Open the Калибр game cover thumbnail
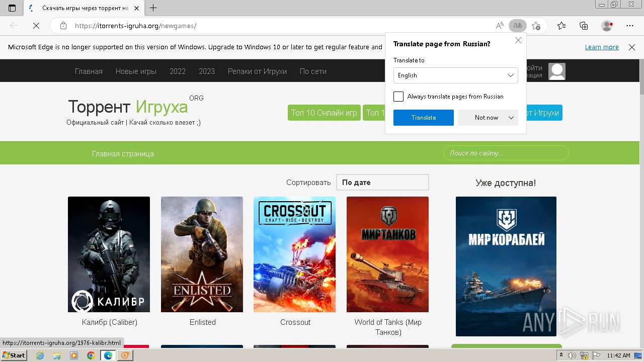Screen dimensions: 644x362 [109, 254]
